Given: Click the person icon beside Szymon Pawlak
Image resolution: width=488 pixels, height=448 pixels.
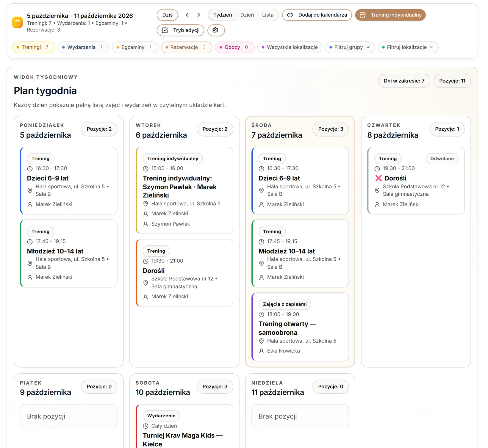Looking at the screenshot, I should 146,224.
